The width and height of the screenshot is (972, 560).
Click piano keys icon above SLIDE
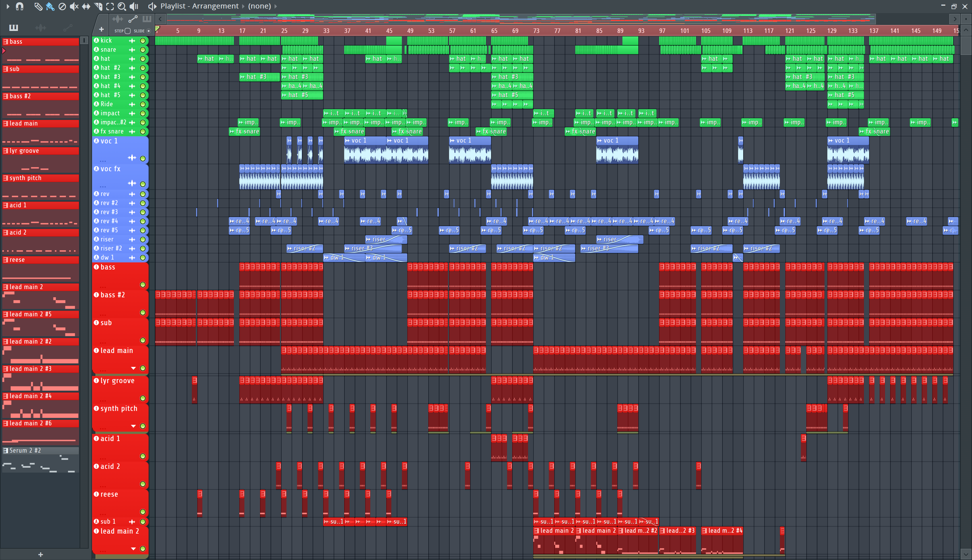[147, 19]
